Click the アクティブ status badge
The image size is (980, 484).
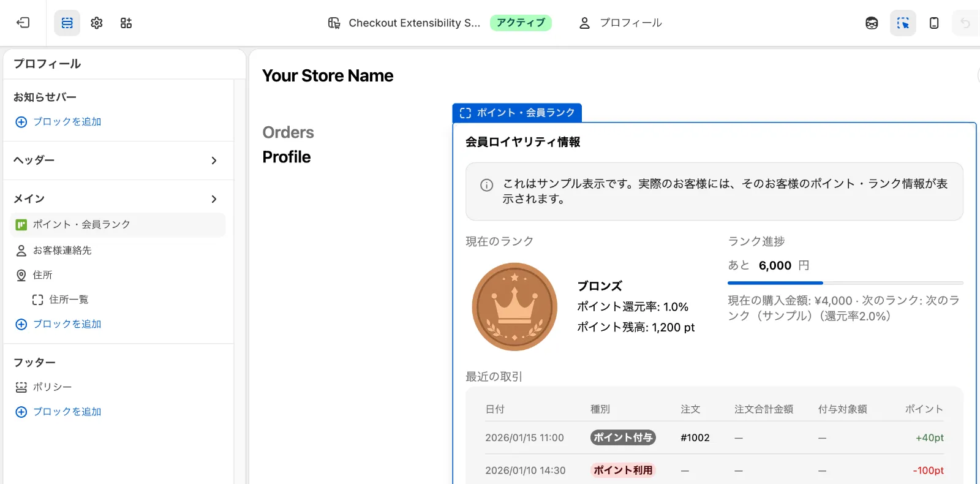(521, 23)
